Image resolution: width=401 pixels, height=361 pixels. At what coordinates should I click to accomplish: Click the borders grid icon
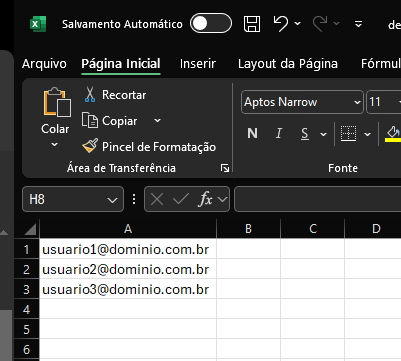[348, 134]
